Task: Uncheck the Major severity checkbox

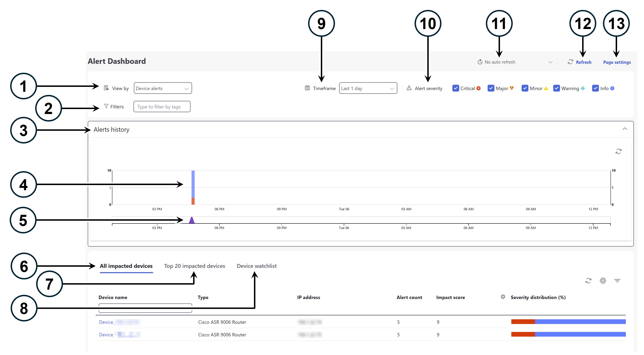Action: click(491, 88)
